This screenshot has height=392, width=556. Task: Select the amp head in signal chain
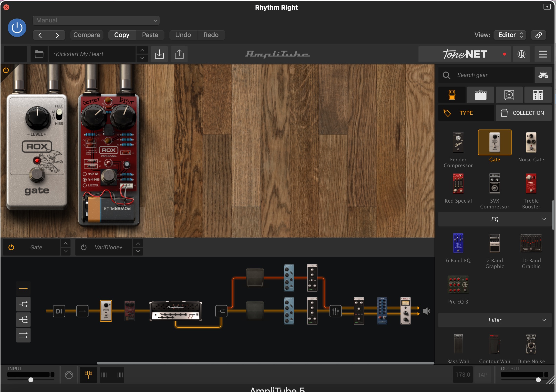pos(175,311)
